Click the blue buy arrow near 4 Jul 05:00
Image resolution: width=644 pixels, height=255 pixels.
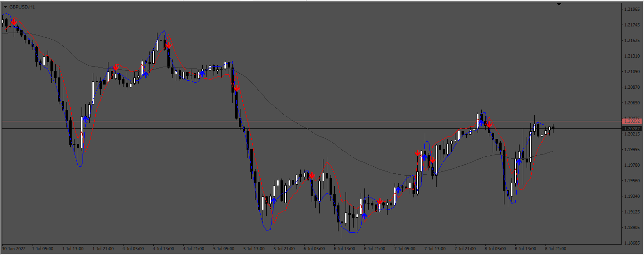click(x=145, y=74)
